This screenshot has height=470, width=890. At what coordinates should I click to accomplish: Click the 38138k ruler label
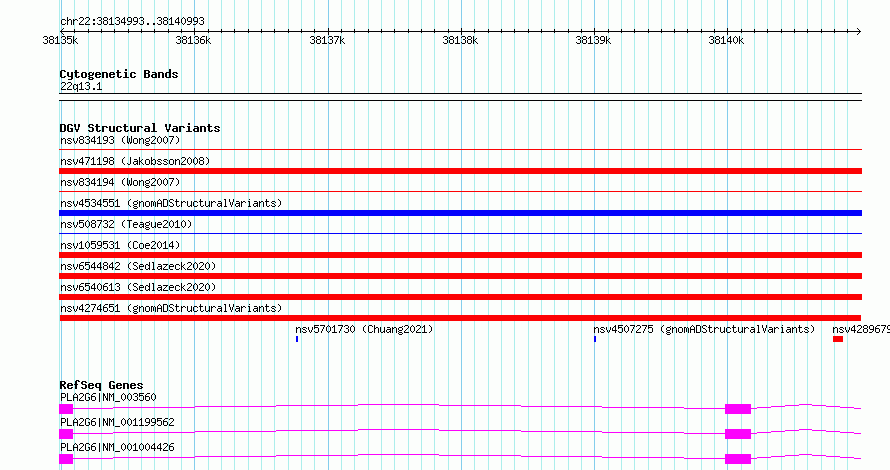coord(460,40)
